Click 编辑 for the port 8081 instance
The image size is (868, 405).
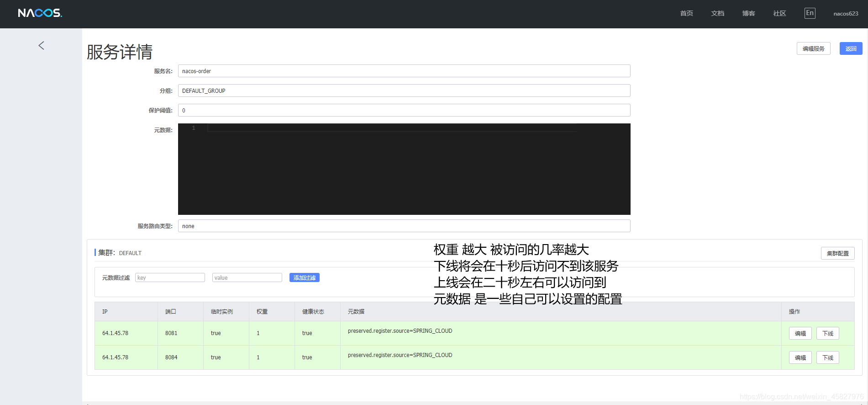click(800, 333)
